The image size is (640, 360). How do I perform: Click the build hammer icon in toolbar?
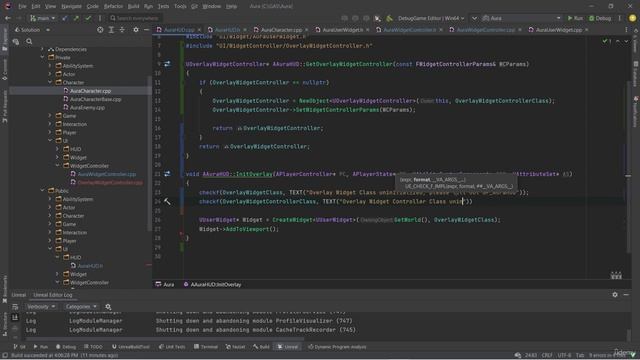click(389, 18)
